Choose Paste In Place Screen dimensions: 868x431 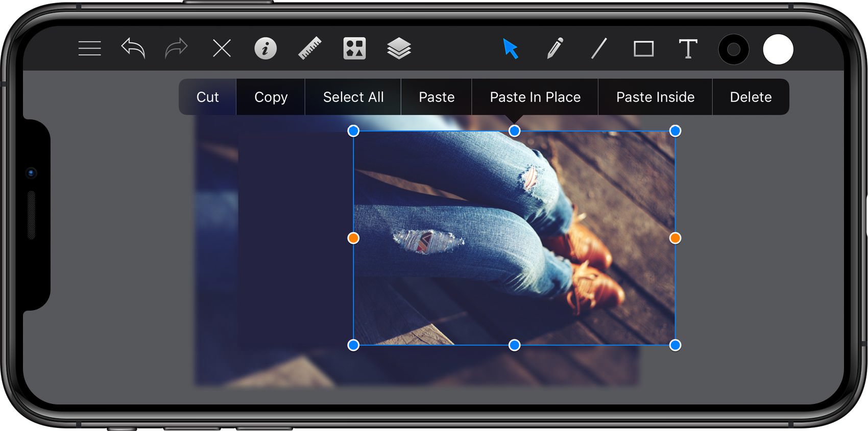(535, 97)
